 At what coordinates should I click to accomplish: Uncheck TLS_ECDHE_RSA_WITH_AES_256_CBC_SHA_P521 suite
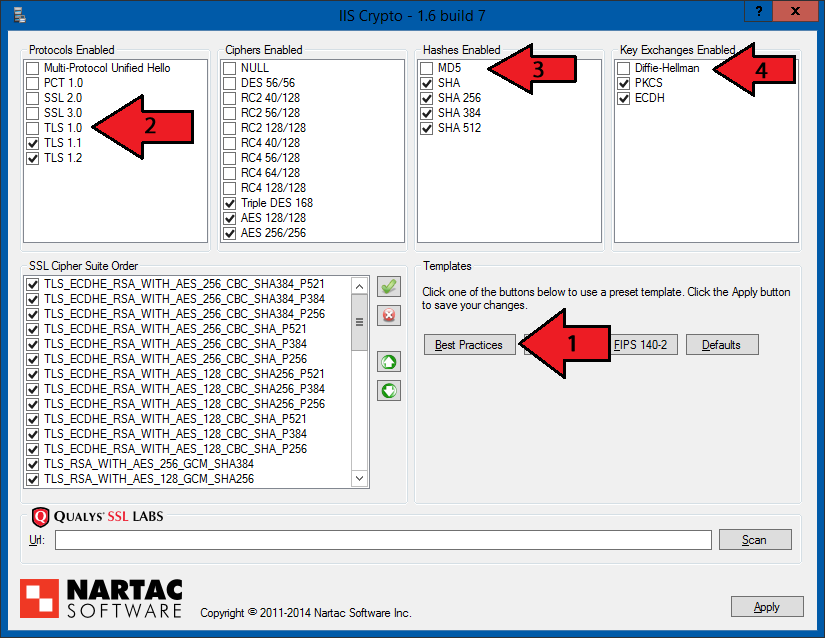coord(33,329)
